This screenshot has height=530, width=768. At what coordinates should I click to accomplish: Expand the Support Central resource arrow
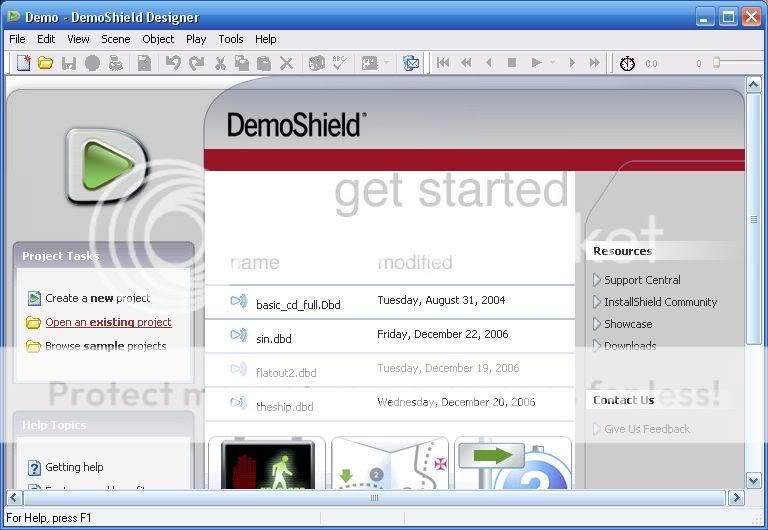(597, 280)
